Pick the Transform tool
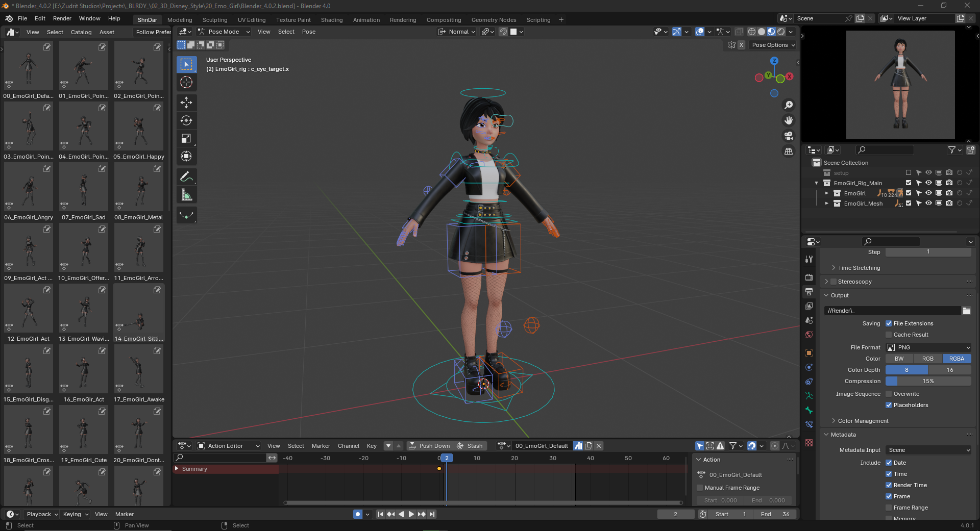The height and width of the screenshot is (531, 980). (186, 156)
